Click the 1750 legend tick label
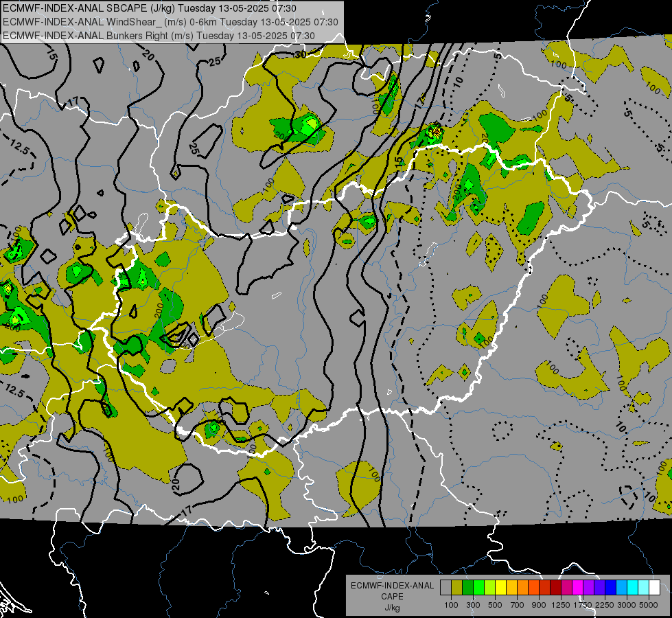Image resolution: width=672 pixels, height=618 pixels. [x=583, y=605]
